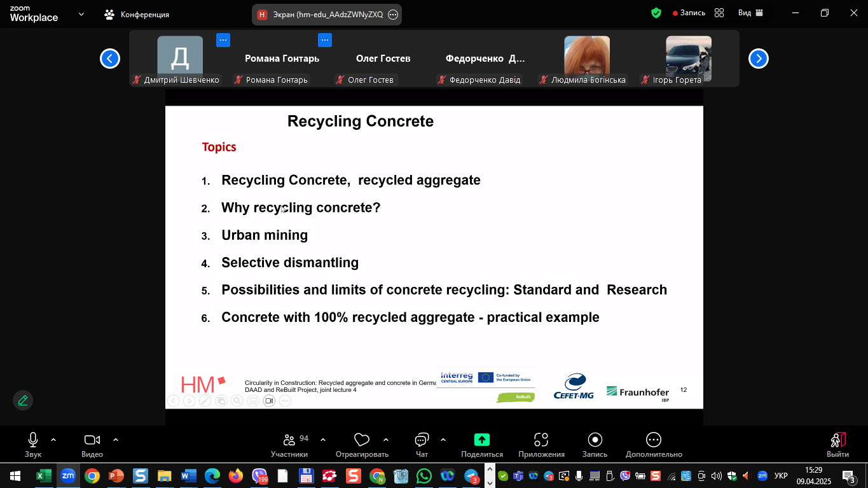Open Google Chrome from taskbar
This screenshot has height=488, width=868.
(92, 475)
